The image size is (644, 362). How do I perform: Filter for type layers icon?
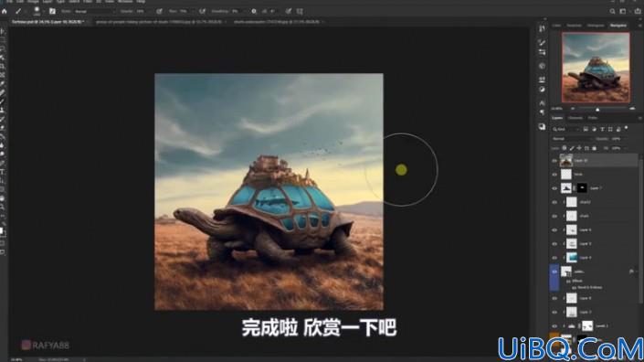(x=602, y=129)
